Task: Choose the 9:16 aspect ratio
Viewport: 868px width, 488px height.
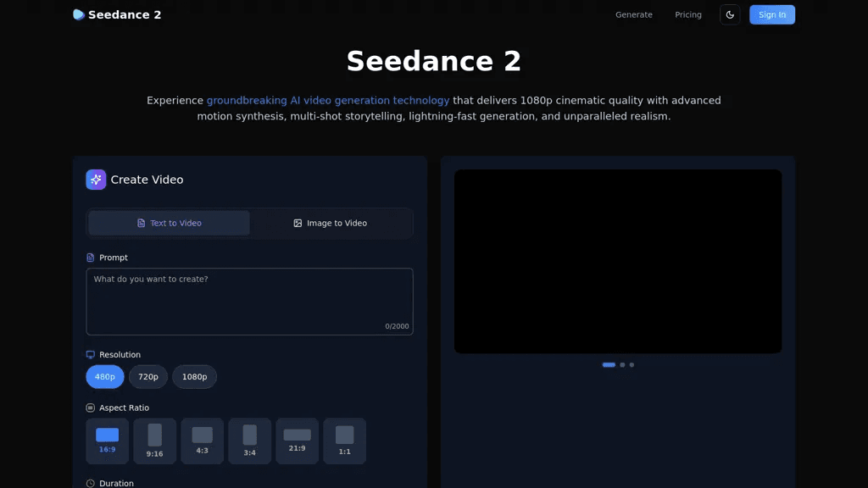Action: pyautogui.click(x=154, y=441)
